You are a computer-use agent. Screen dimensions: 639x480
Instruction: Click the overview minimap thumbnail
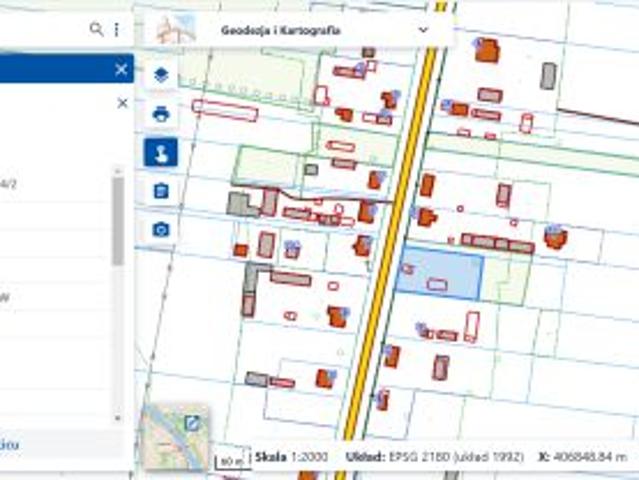pyautogui.click(x=170, y=440)
